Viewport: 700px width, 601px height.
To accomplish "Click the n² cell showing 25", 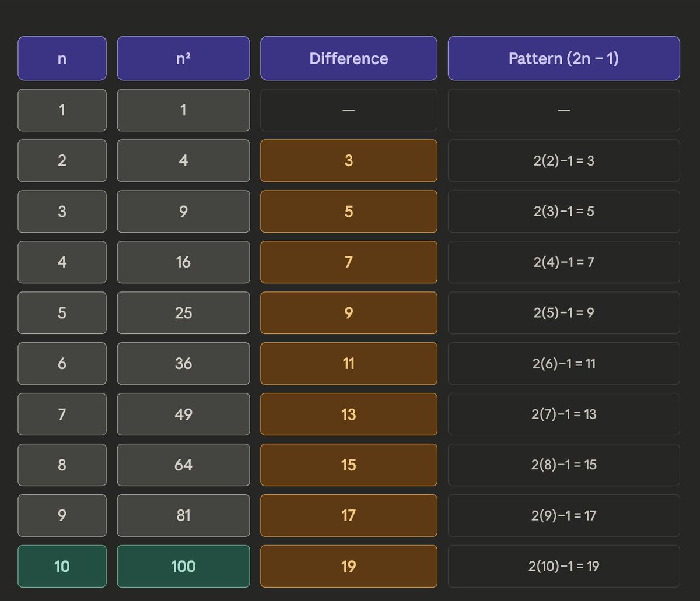I will [183, 312].
